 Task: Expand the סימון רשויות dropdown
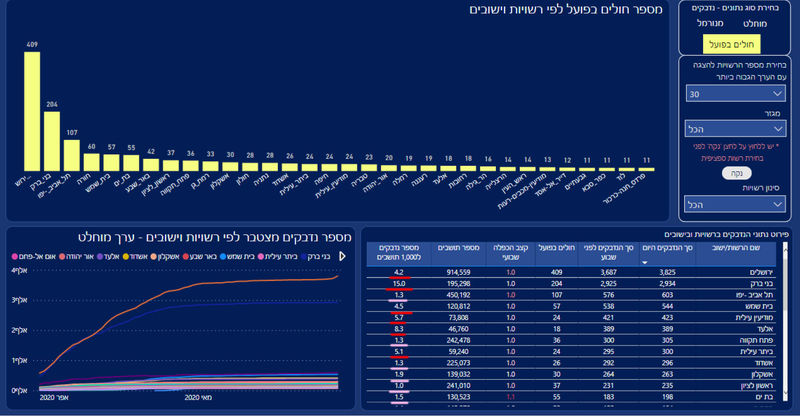coord(735,205)
